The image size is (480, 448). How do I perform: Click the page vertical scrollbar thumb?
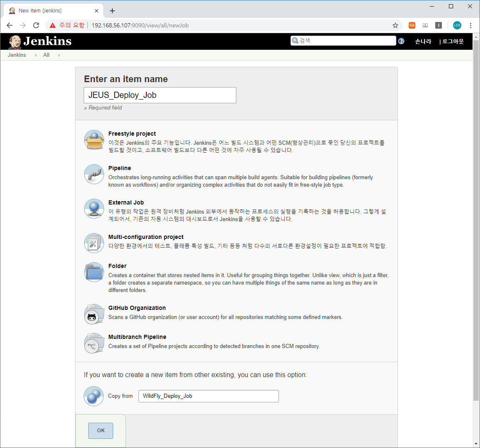coord(476,220)
